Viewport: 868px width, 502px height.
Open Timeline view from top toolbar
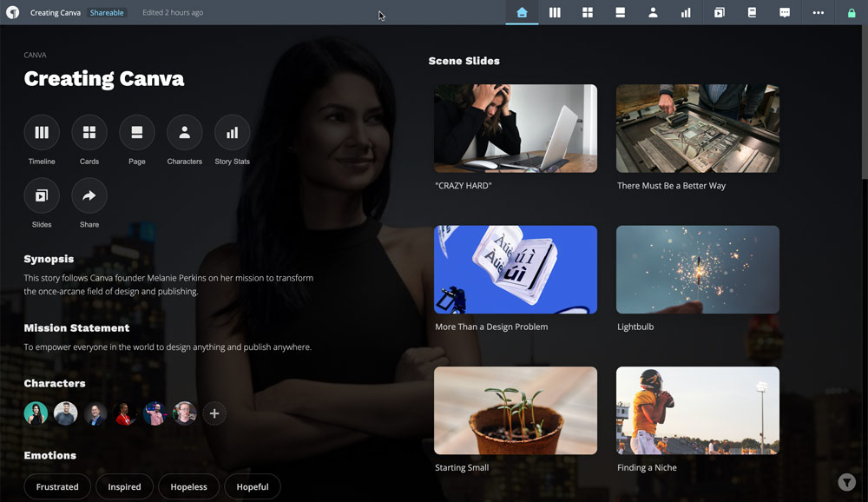555,12
